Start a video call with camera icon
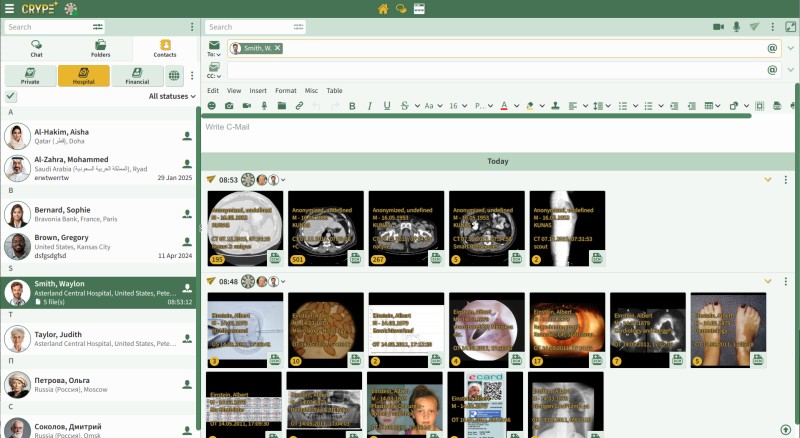Viewport: 800px width, 438px height. click(718, 27)
